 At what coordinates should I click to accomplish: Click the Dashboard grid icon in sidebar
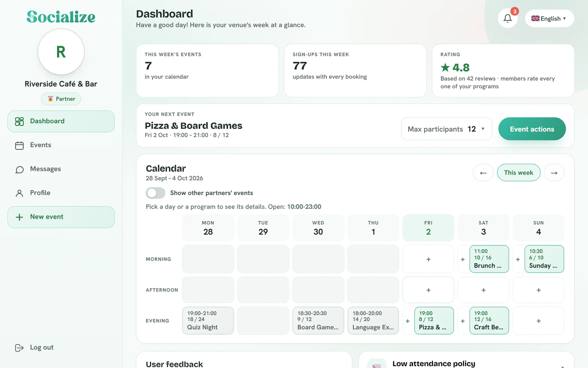click(x=19, y=121)
